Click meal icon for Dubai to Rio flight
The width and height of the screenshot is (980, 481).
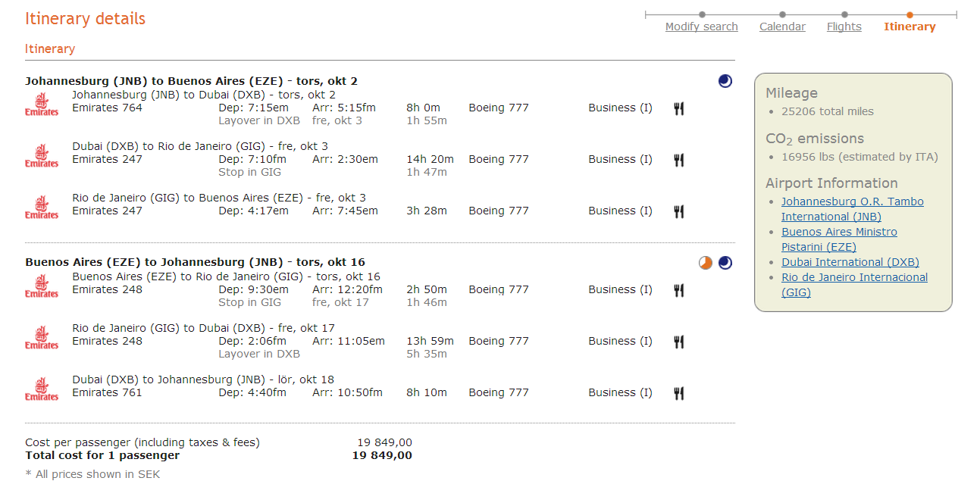click(x=679, y=160)
